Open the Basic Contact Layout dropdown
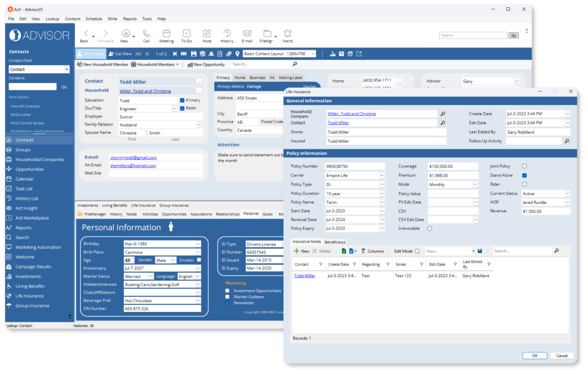The image size is (588, 374). tap(313, 54)
